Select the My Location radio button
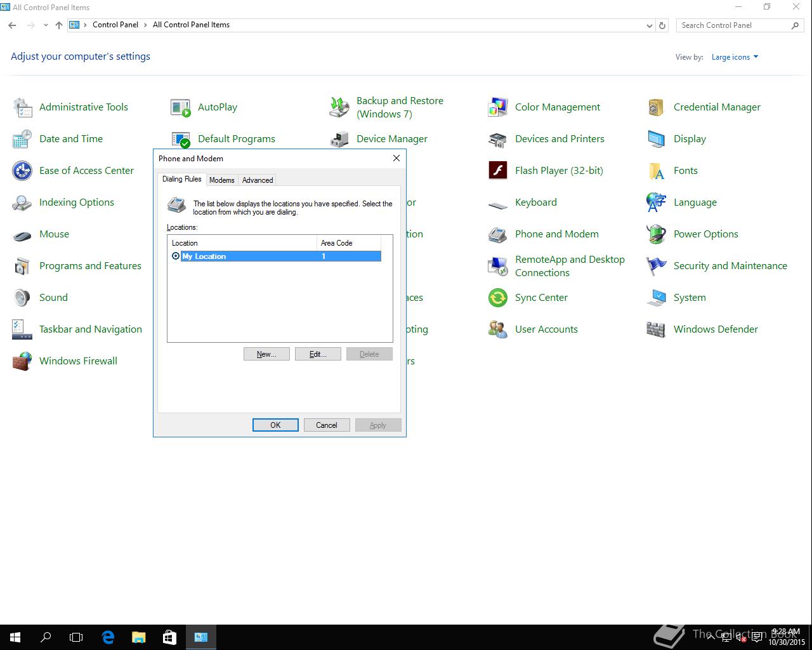The width and height of the screenshot is (812, 650). (176, 256)
